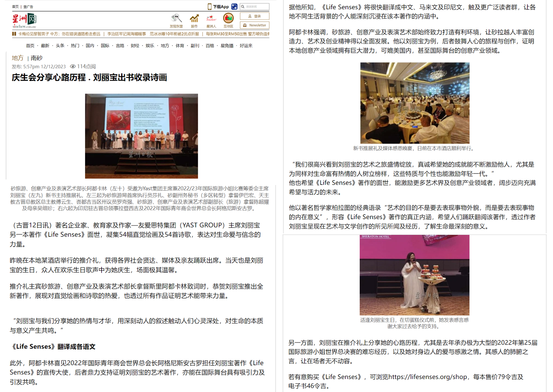
Task: Select 好运来 in the navigation menu
Action: (246, 46)
